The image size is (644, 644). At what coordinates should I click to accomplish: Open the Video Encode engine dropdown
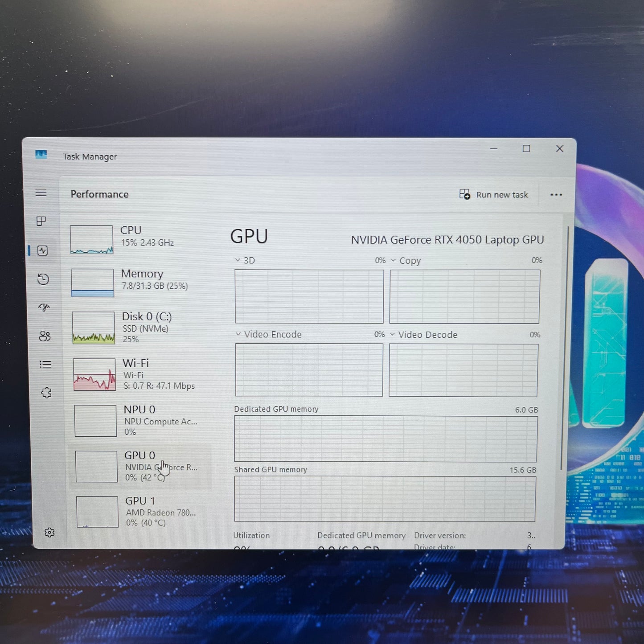click(x=268, y=334)
